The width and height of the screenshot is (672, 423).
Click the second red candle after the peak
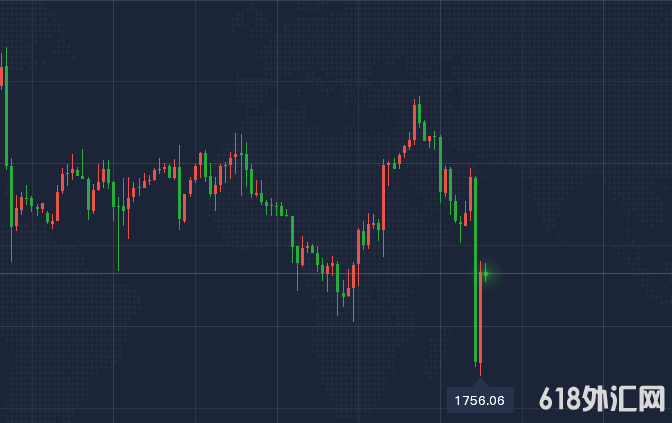pyautogui.click(x=448, y=180)
